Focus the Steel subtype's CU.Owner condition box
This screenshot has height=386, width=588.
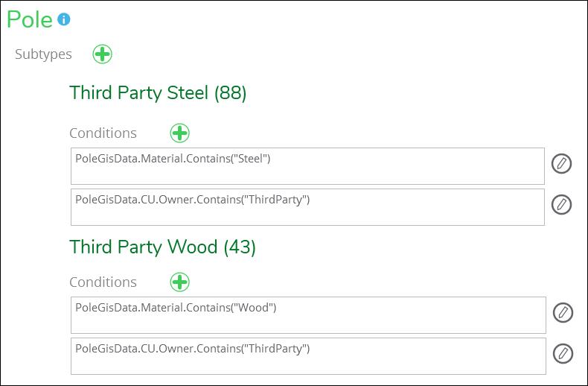(x=307, y=207)
